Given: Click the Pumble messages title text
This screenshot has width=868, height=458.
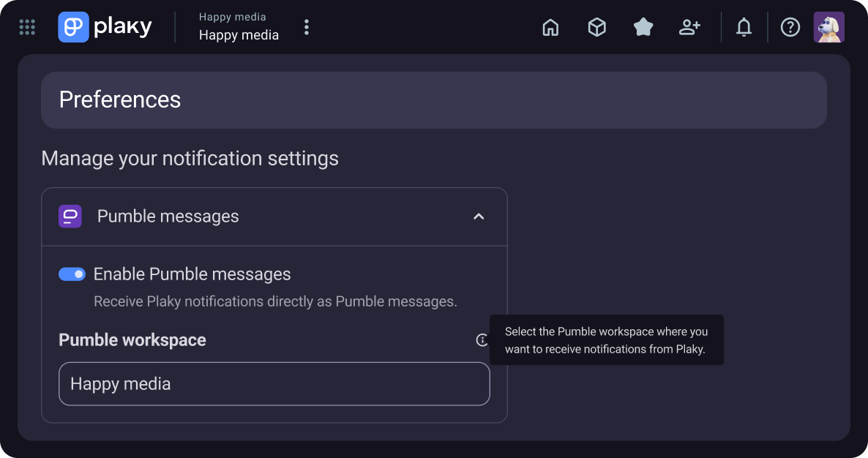Looking at the screenshot, I should tap(168, 217).
